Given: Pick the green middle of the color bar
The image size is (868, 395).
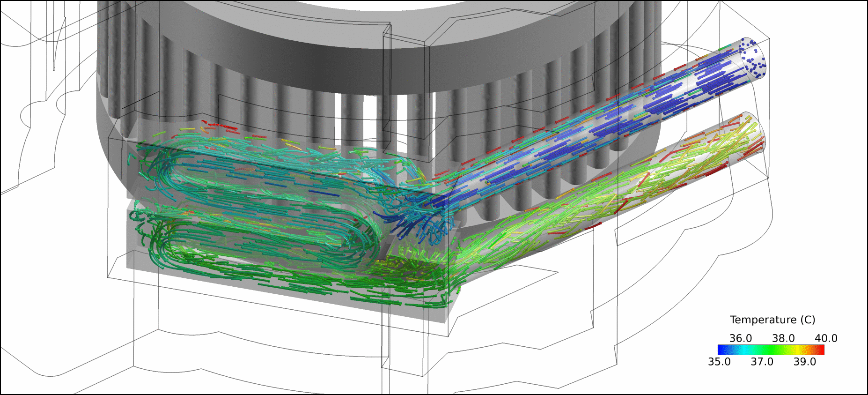Looking at the screenshot, I should [771, 350].
